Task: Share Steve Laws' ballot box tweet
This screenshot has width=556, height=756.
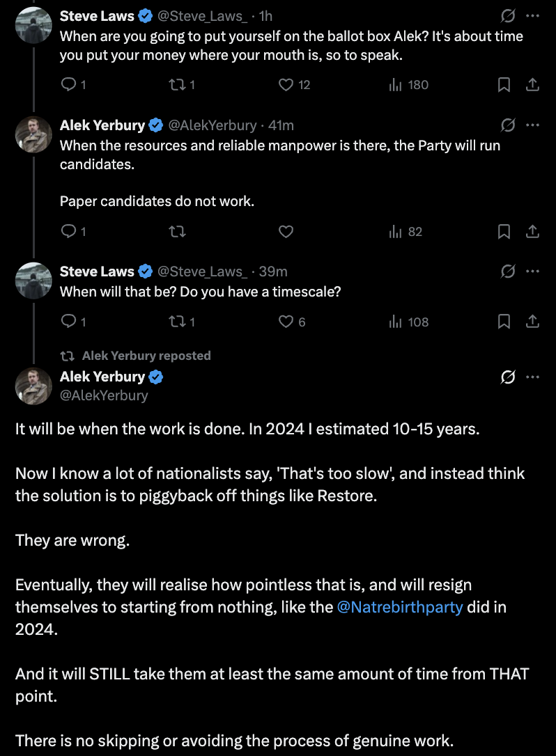Action: pos(532,85)
